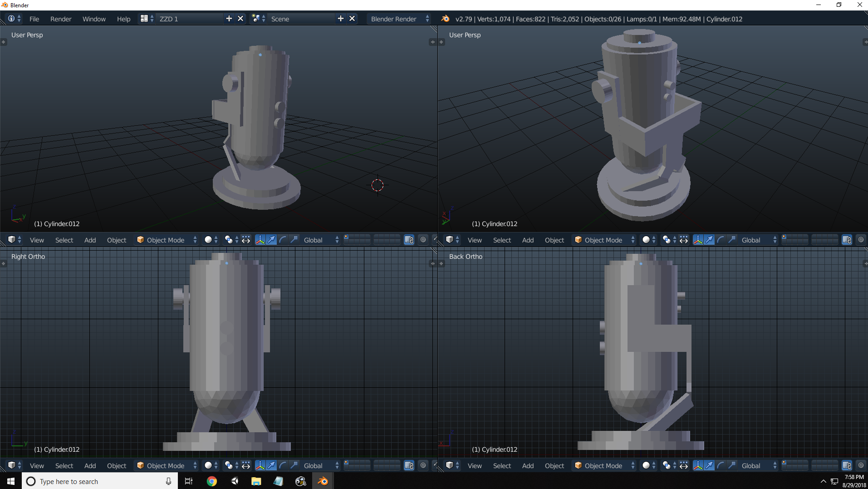Click the Windows Start button
The width and height of the screenshot is (868, 489).
11,481
